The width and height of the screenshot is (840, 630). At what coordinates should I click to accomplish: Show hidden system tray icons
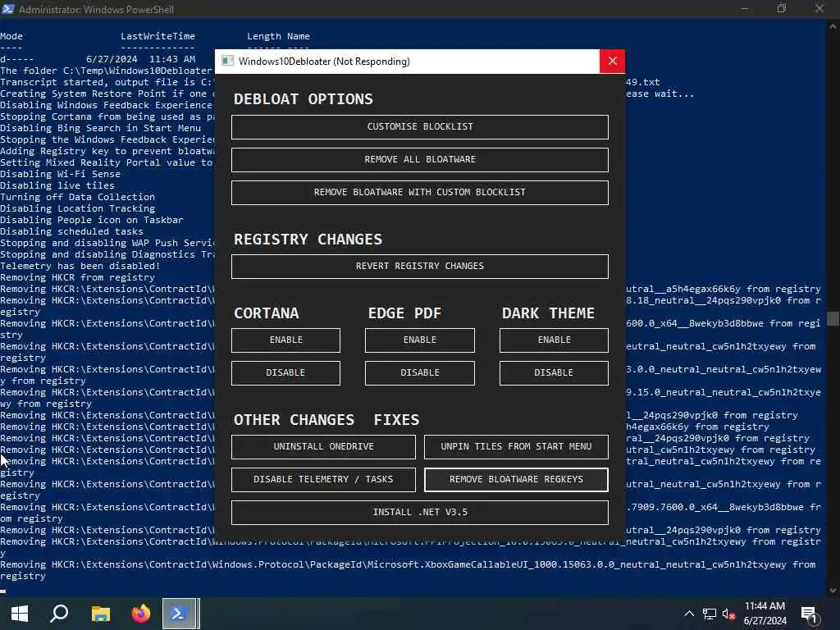pos(689,614)
